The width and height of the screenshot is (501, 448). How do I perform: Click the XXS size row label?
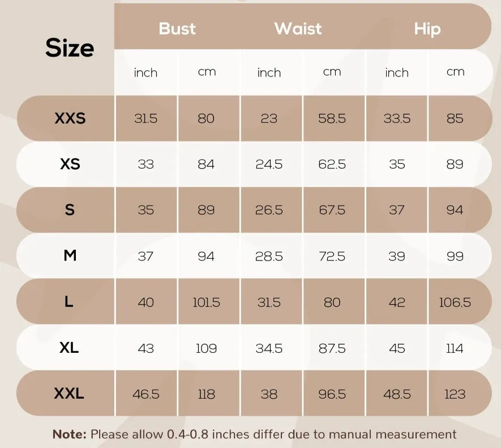point(70,118)
